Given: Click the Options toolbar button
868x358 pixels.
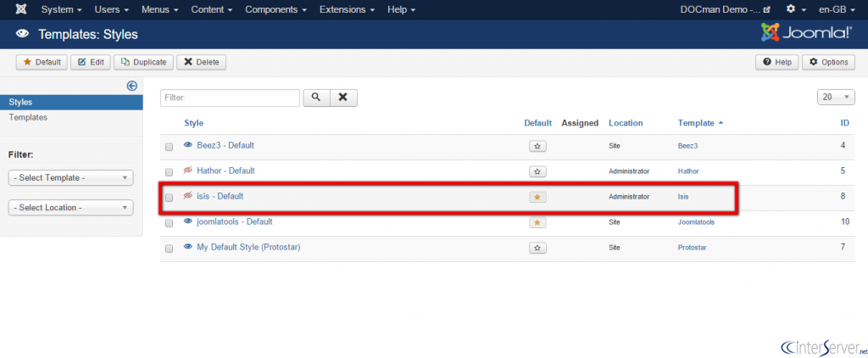Looking at the screenshot, I should point(829,62).
